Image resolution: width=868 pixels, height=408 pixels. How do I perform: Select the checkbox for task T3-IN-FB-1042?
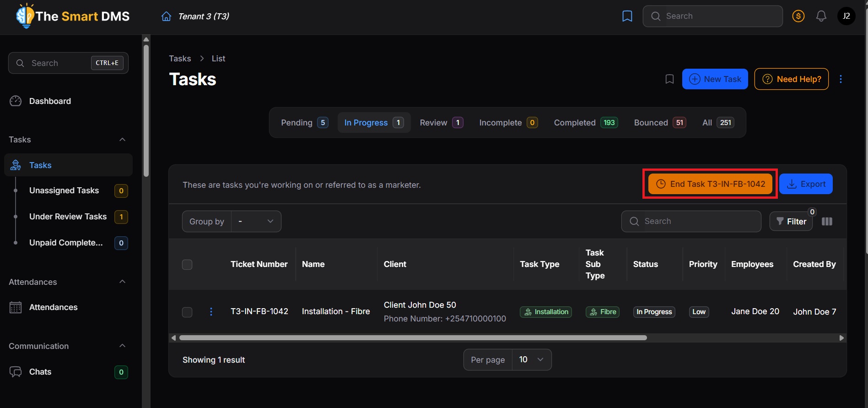click(187, 312)
